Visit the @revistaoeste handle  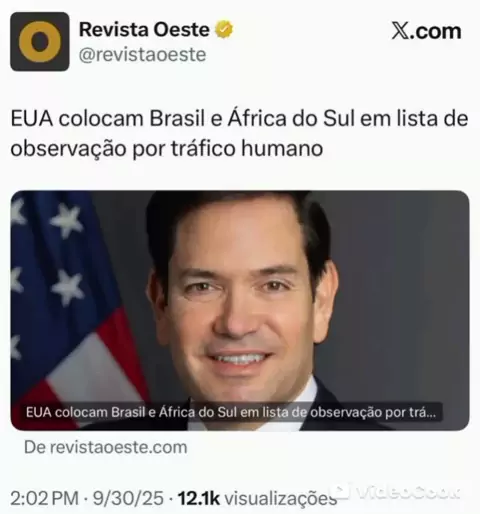coord(142,55)
